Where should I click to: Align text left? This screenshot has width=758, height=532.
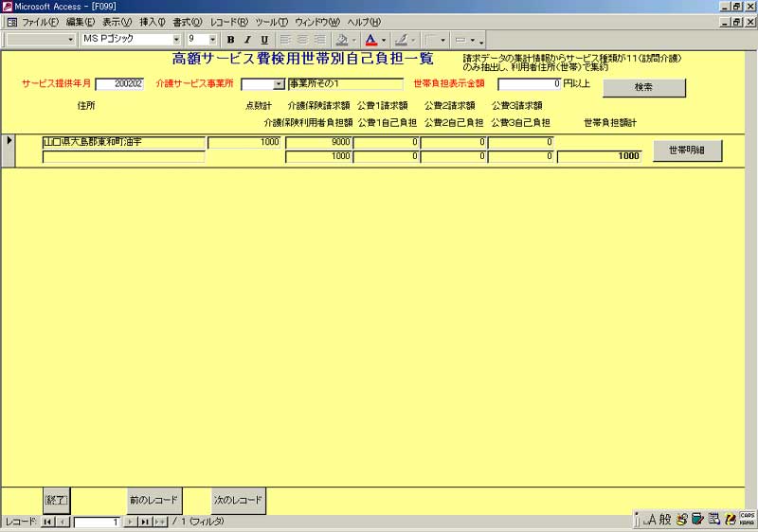pyautogui.click(x=285, y=40)
